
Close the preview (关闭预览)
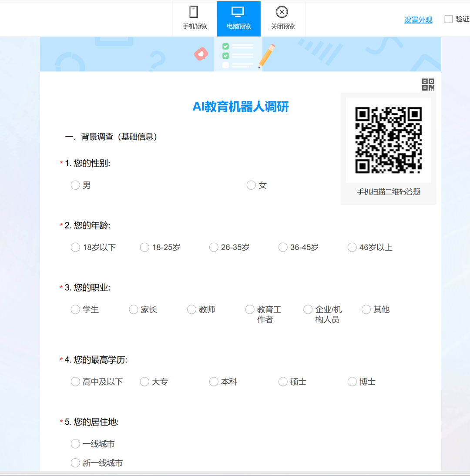[283, 19]
